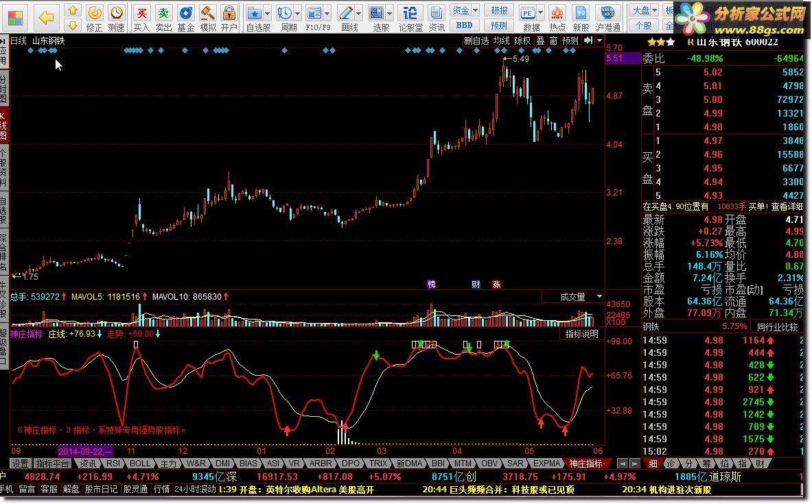
Task: Click the 研报 research report button
Action: click(x=499, y=10)
